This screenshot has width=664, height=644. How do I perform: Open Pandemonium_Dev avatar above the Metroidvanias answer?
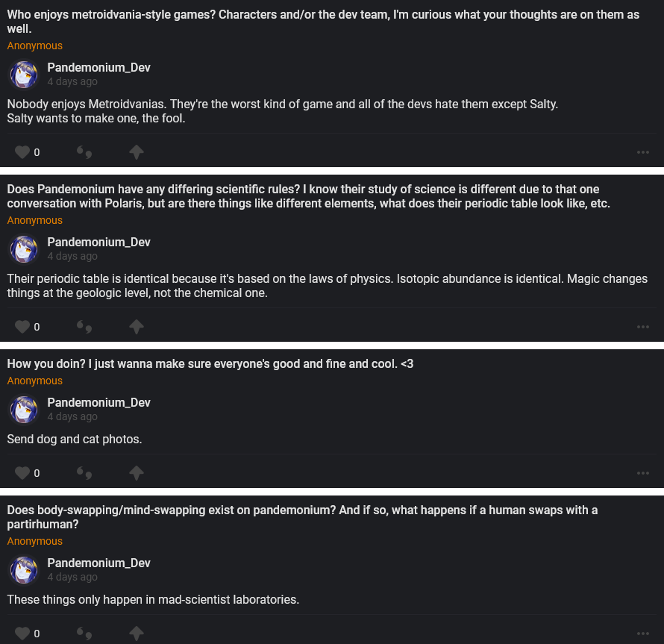(24, 75)
